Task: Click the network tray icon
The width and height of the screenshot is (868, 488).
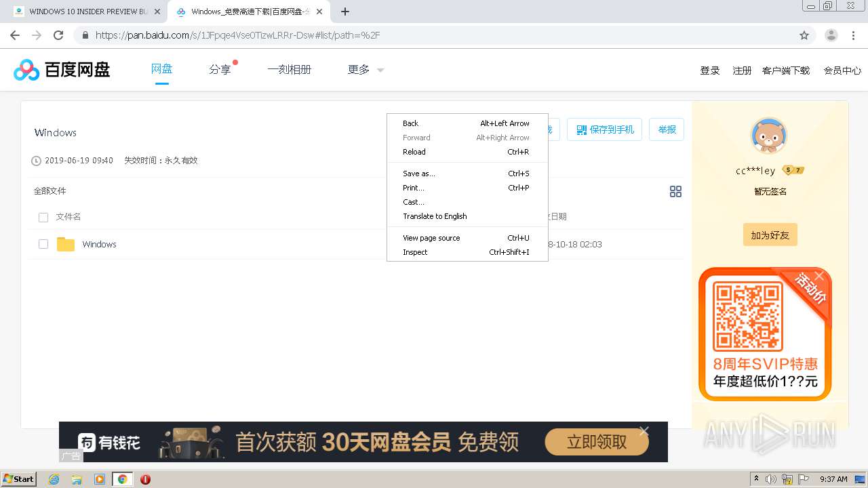Action: click(x=787, y=479)
